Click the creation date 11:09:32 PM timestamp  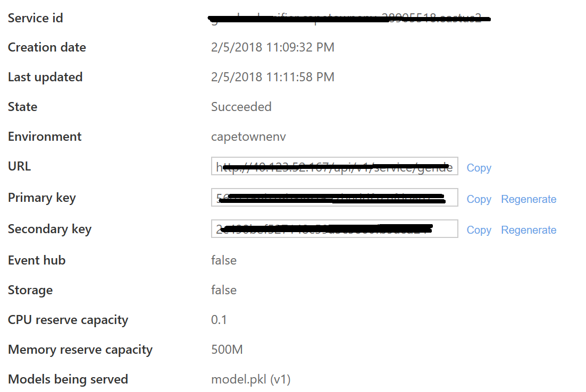click(x=272, y=47)
